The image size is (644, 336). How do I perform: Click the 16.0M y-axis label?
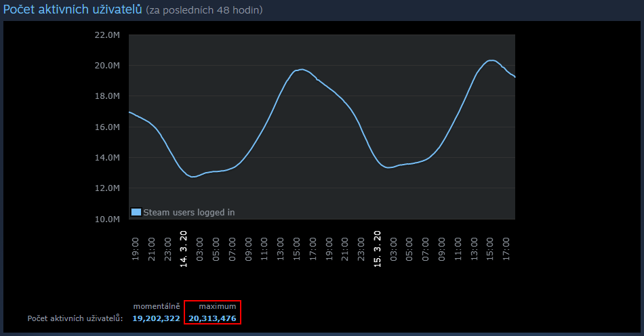click(x=107, y=127)
